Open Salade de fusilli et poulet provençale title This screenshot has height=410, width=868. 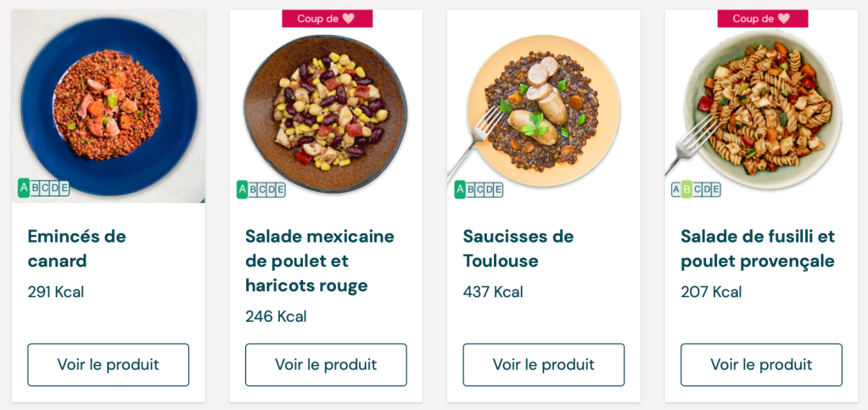[x=757, y=248]
